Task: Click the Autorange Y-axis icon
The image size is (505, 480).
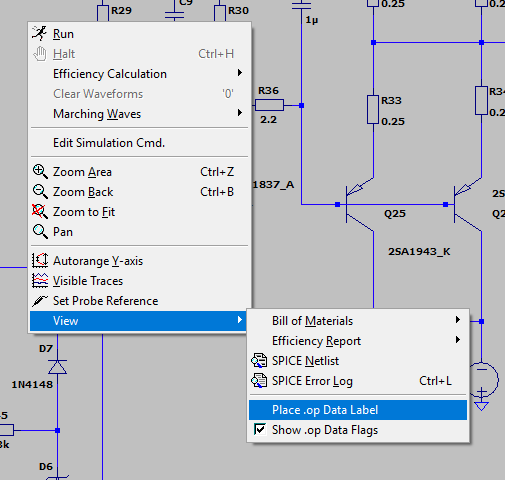Action: [40, 260]
